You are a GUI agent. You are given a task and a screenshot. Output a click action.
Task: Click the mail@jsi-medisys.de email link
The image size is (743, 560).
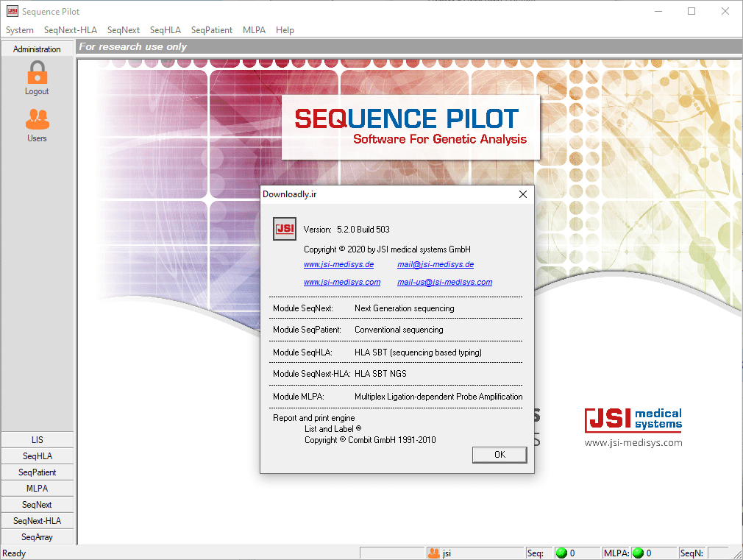(x=435, y=264)
